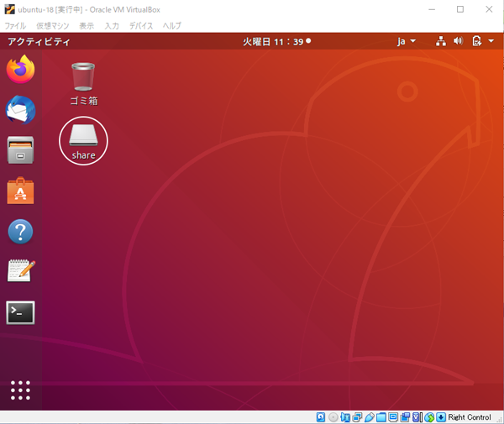
Task: Open Firefox from the dock
Action: pyautogui.click(x=20, y=69)
